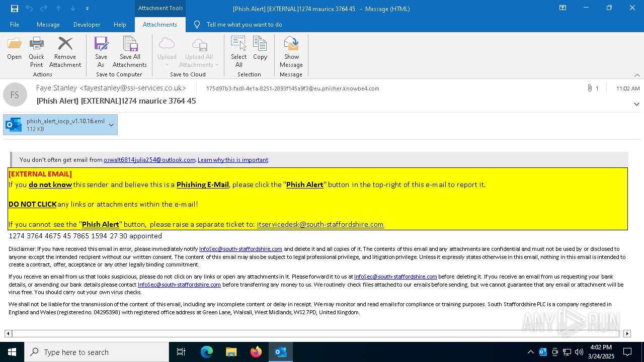Switch to the Developer tab
This screenshot has width=644, height=362.
(x=87, y=25)
